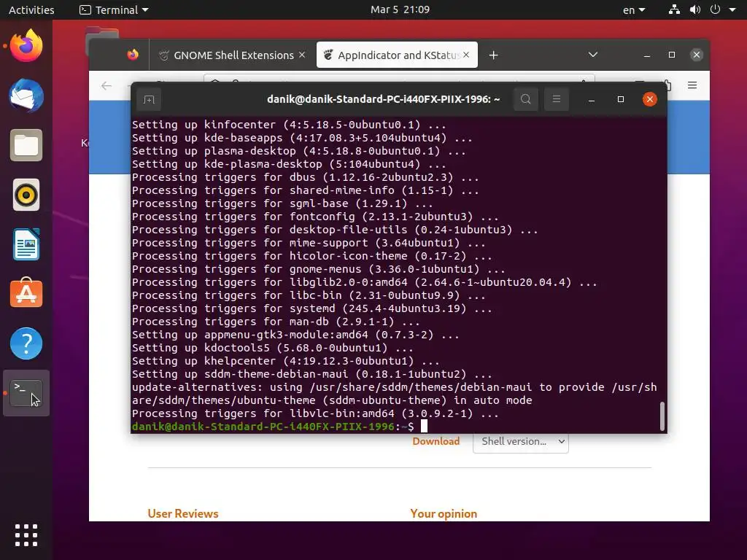747x560 pixels.
Task: Open Firefox View pinned icon
Action: coord(133,55)
